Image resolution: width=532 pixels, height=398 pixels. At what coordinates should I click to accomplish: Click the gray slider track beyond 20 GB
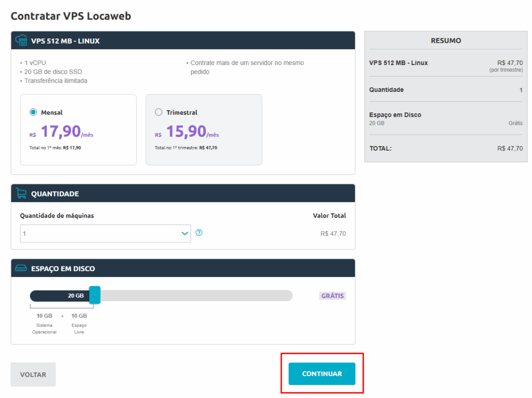[x=196, y=296]
